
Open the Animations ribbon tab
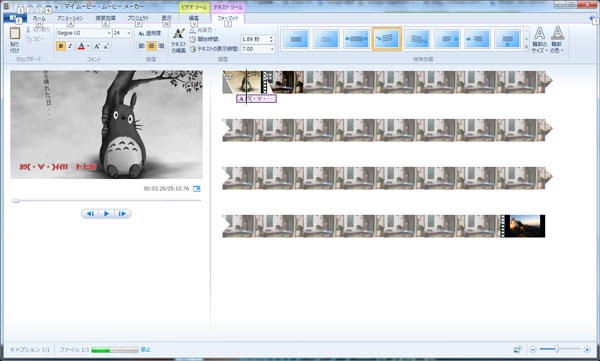(70, 18)
